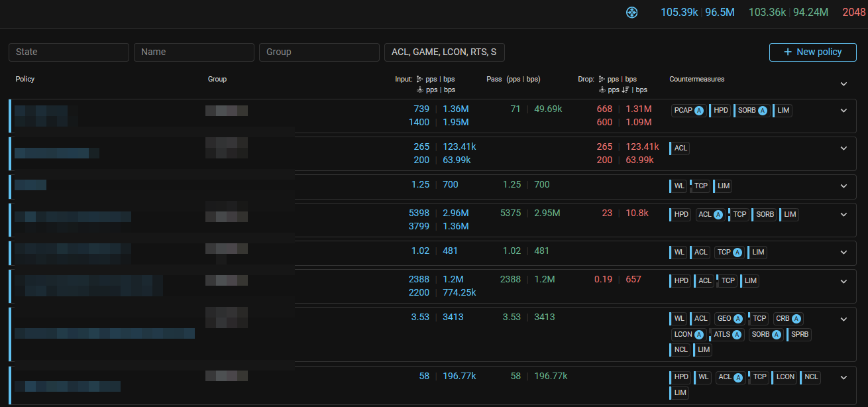Viewport: 868px width, 407px height.
Task: Expand the policy row showing 3.53 pps input
Action: [843, 319]
